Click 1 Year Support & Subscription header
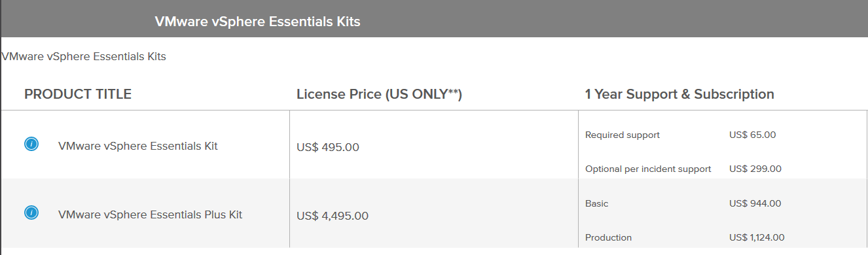The image size is (868, 255). (x=679, y=94)
